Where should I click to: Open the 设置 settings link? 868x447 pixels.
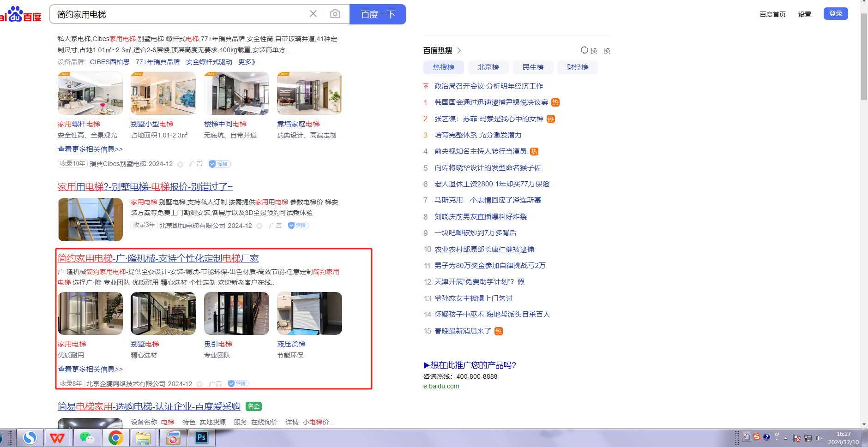point(805,14)
